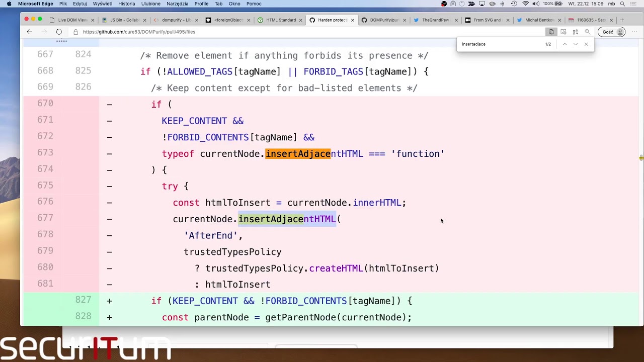Click the zoom magnifier toolbar icon
The image size is (644, 362).
click(x=587, y=32)
